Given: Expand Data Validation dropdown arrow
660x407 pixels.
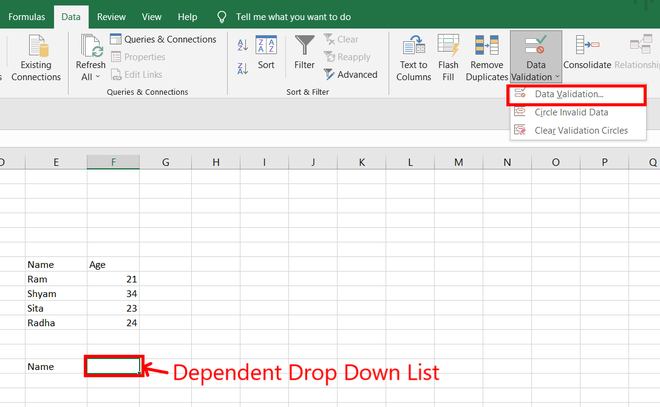Looking at the screenshot, I should coord(557,77).
